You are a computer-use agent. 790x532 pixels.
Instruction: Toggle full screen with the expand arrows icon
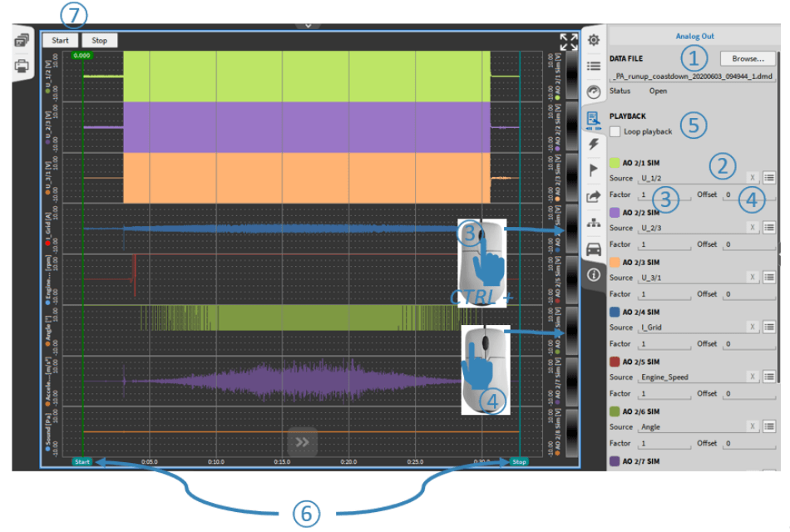pyautogui.click(x=568, y=42)
